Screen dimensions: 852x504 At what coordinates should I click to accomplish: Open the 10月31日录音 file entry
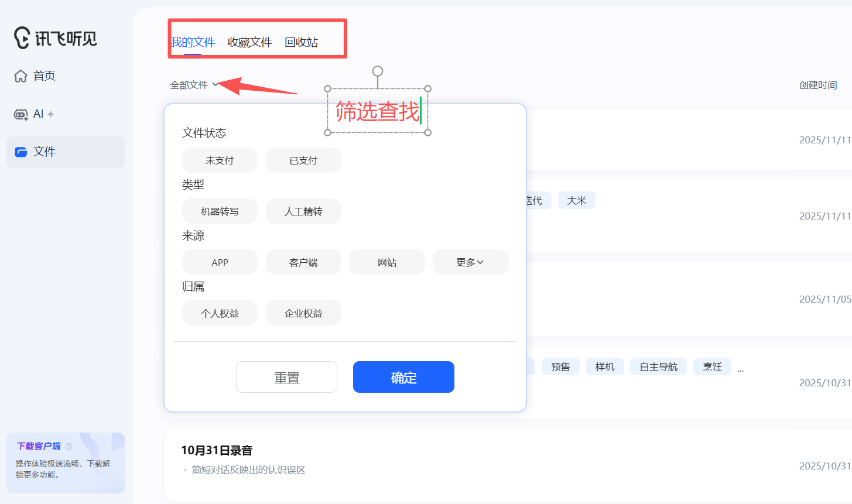coord(217,450)
